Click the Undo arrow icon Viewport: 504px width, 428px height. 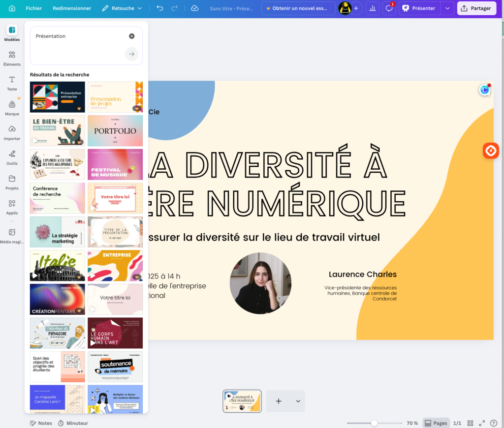[x=159, y=8]
